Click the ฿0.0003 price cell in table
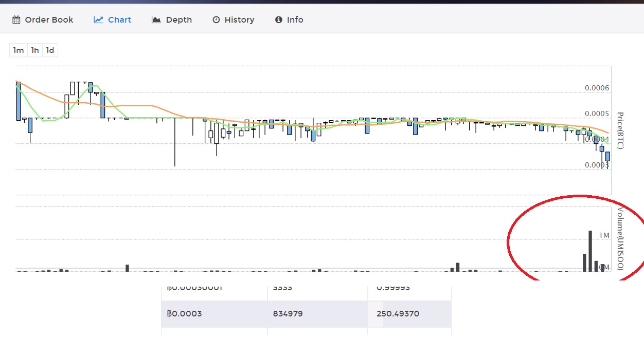 184,314
